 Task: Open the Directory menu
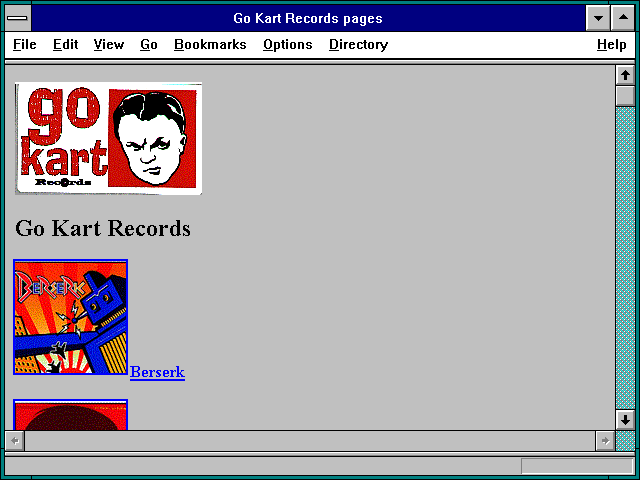pyautogui.click(x=358, y=44)
